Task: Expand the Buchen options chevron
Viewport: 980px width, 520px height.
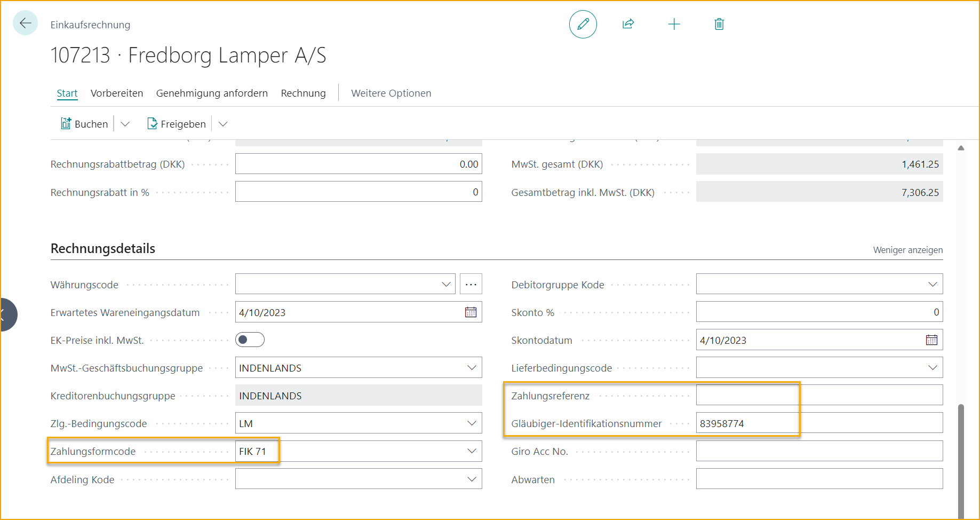Action: (x=125, y=124)
